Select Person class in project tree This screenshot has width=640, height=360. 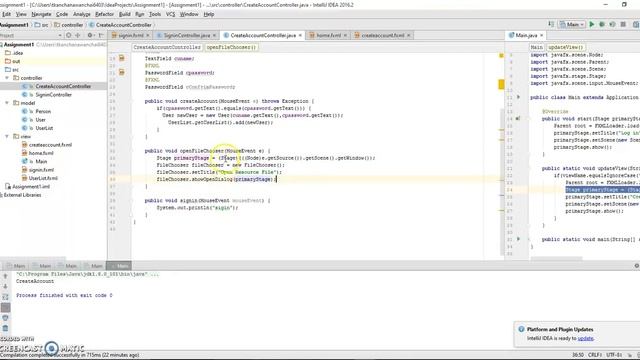(43, 111)
